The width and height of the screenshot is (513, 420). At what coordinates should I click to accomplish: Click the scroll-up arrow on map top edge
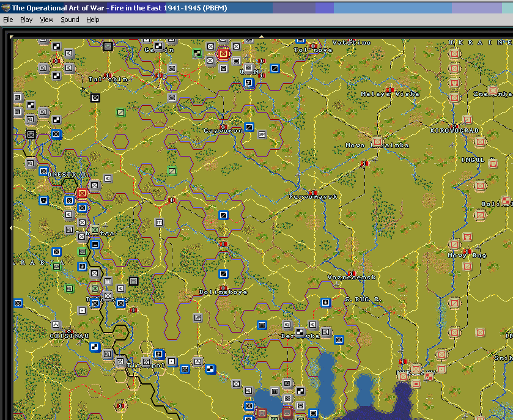(262, 37)
